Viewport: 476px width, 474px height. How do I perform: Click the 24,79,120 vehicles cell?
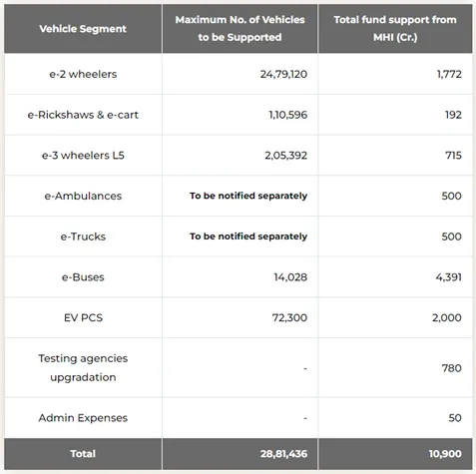point(283,74)
